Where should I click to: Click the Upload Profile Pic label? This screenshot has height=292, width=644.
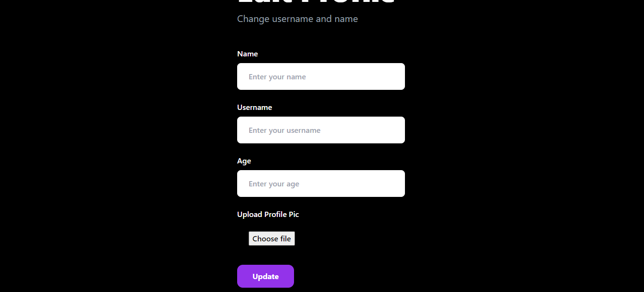pyautogui.click(x=268, y=215)
